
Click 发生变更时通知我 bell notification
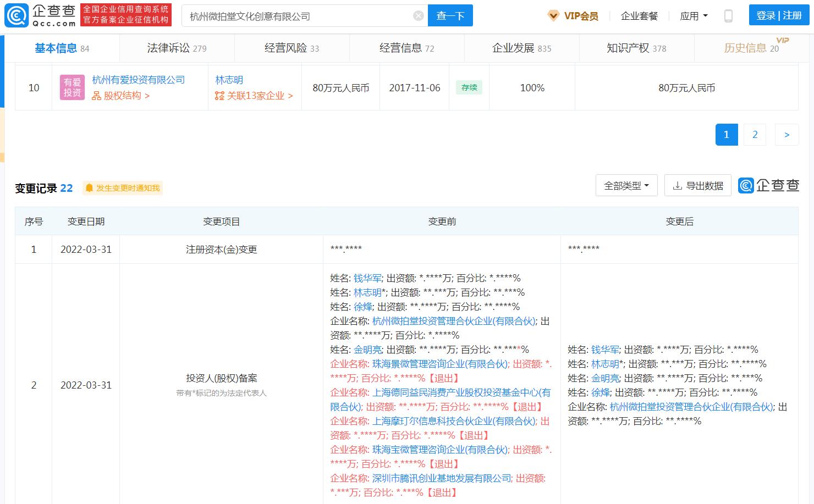(123, 188)
